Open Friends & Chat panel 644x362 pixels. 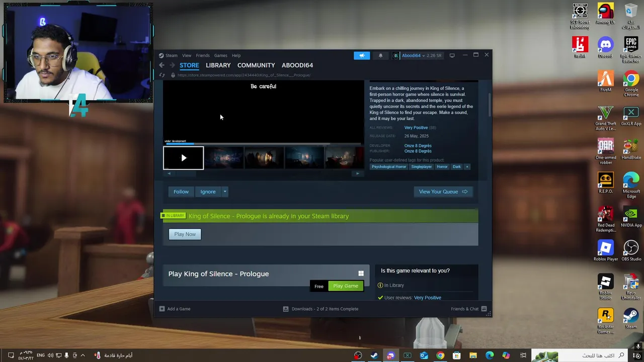pyautogui.click(x=468, y=309)
